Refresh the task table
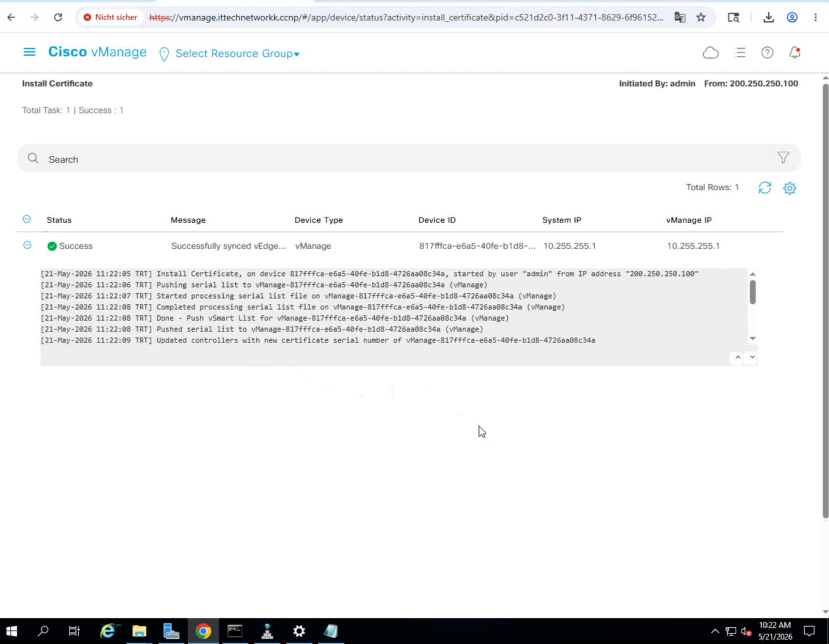This screenshot has width=829, height=644. click(765, 187)
